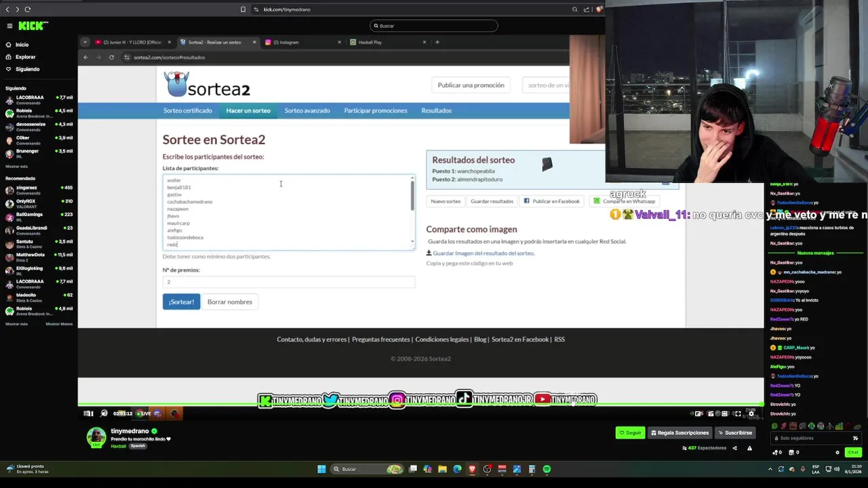
Task: Click Regala Suscripciones
Action: pyautogui.click(x=679, y=432)
